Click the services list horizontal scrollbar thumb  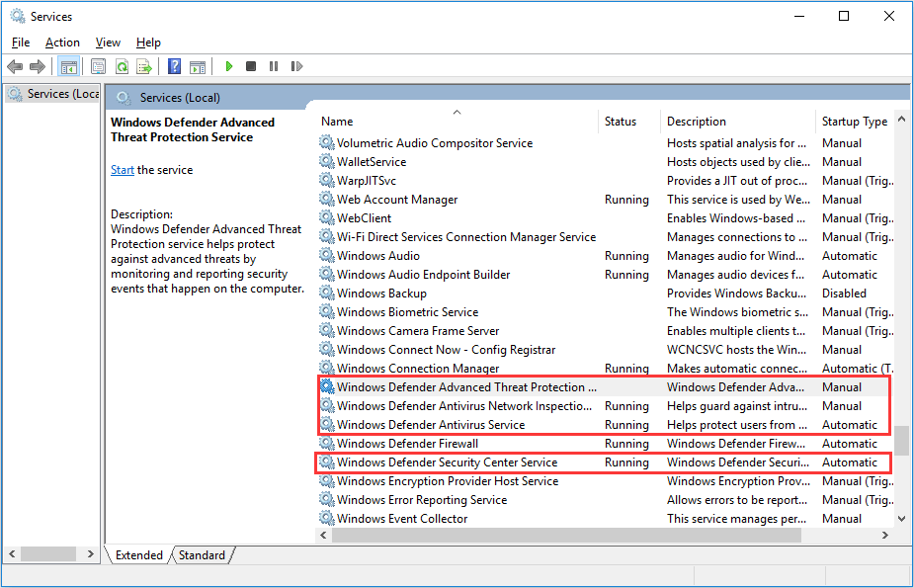tap(566, 535)
